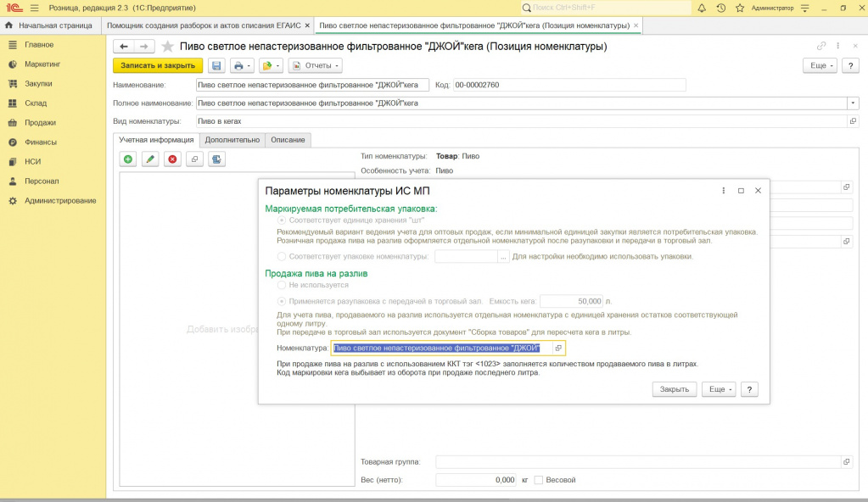
Task: Expand the Отчеты dropdown button
Action: (x=315, y=66)
